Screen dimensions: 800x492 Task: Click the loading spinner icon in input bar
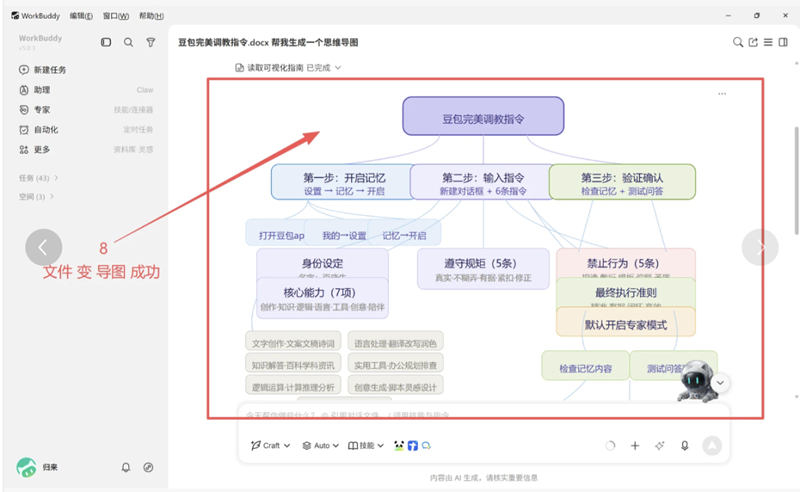(x=610, y=446)
